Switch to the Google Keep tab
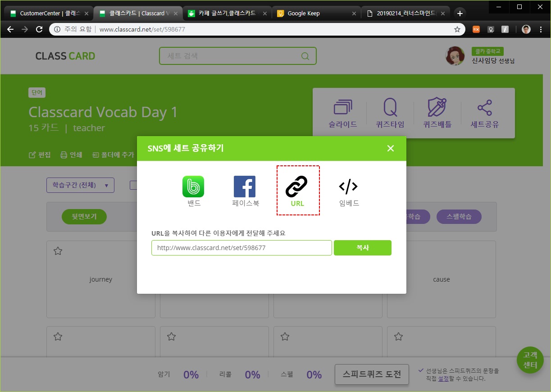Screen dimensions: 551x392 [315, 14]
